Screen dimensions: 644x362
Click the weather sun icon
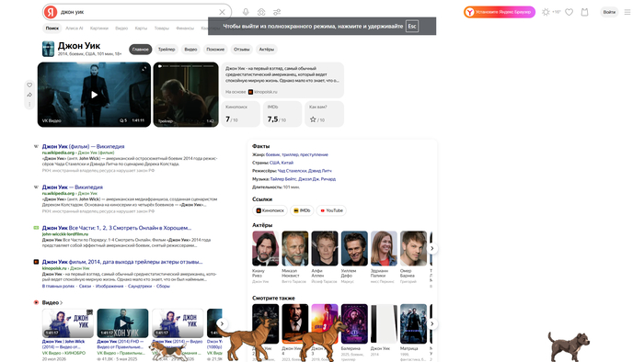(546, 12)
